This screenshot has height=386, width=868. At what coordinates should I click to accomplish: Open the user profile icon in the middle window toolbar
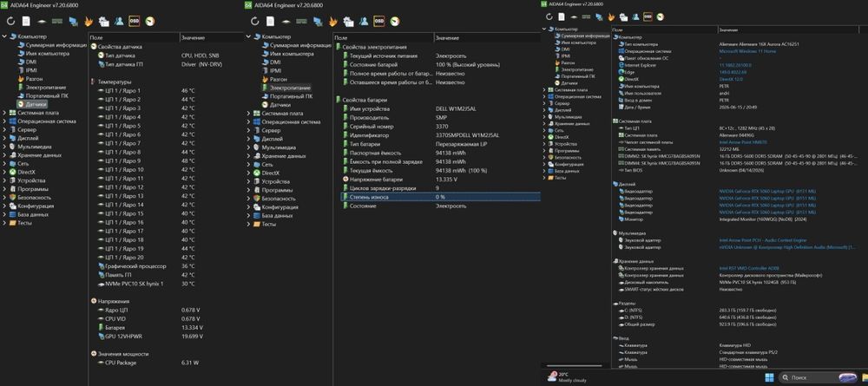click(x=364, y=21)
